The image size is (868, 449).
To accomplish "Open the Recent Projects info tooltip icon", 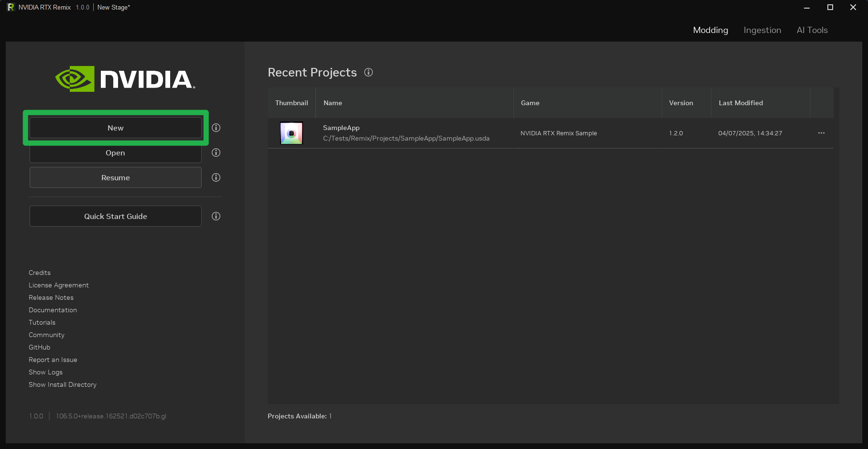I will [x=368, y=72].
